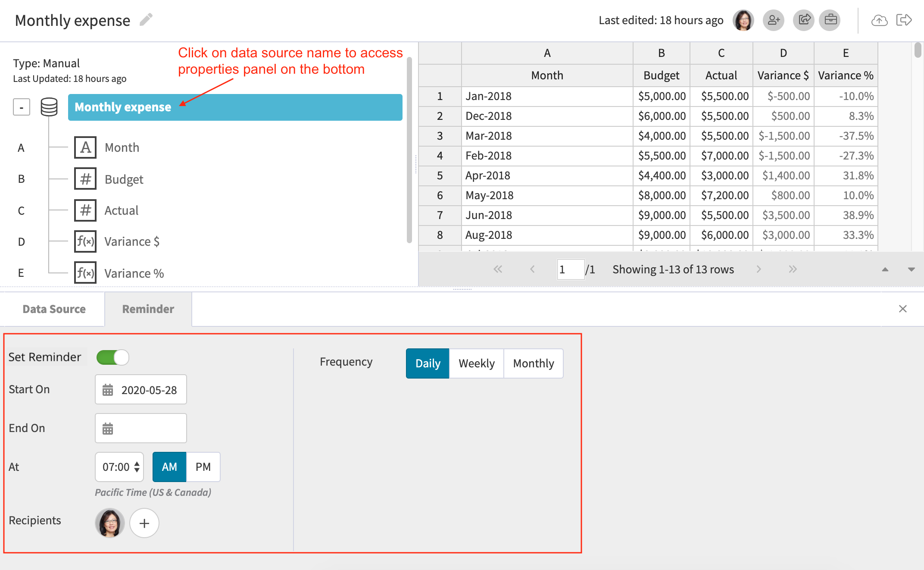Click the $7,200.00 actual cell
The height and width of the screenshot is (570, 924).
click(721, 195)
